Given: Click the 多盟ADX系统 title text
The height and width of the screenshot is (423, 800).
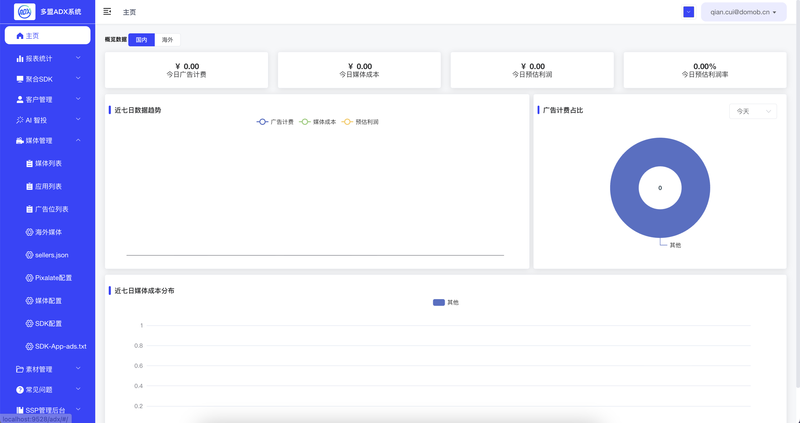Looking at the screenshot, I should pos(61,12).
